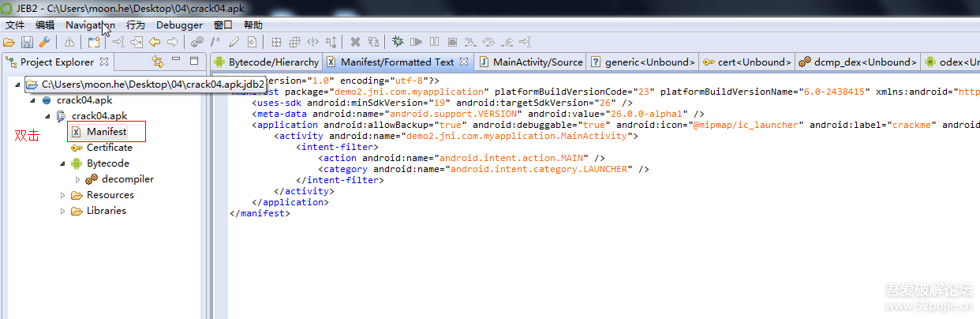This screenshot has width=980, height=319.
Task: Open the 行为 menu
Action: (x=136, y=24)
